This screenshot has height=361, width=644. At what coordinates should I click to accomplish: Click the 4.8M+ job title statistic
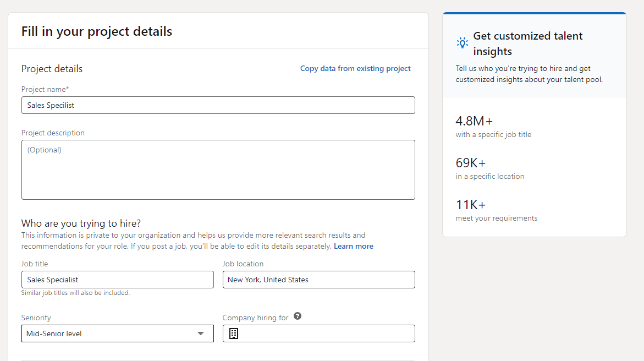[x=474, y=121]
